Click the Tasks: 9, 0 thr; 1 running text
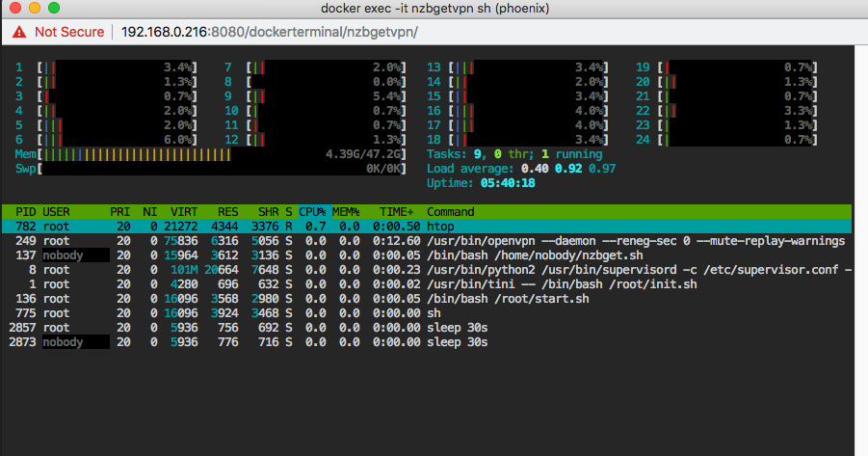The width and height of the screenshot is (868, 456). point(514,154)
